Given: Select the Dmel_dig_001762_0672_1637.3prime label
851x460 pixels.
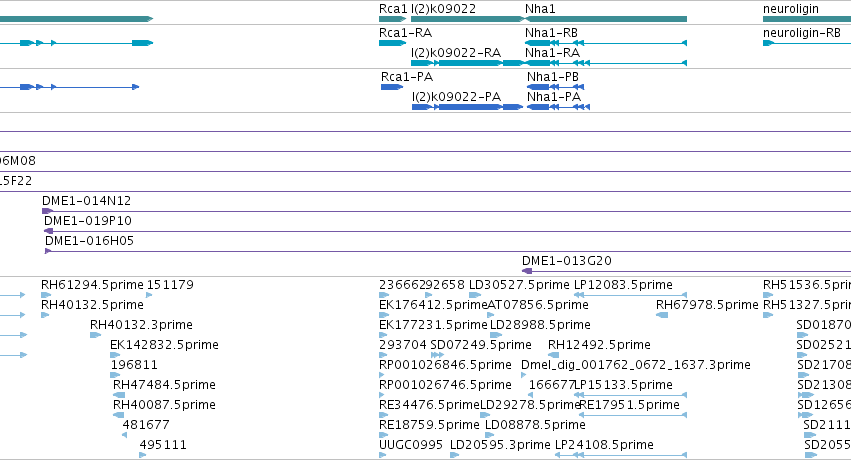Looking at the screenshot, I should [636, 365].
